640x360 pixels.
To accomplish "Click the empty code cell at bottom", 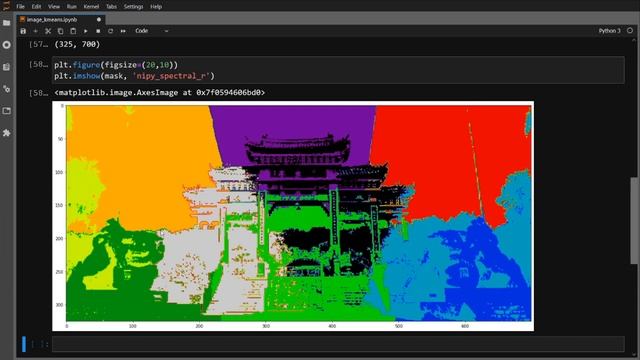I will tap(338, 344).
